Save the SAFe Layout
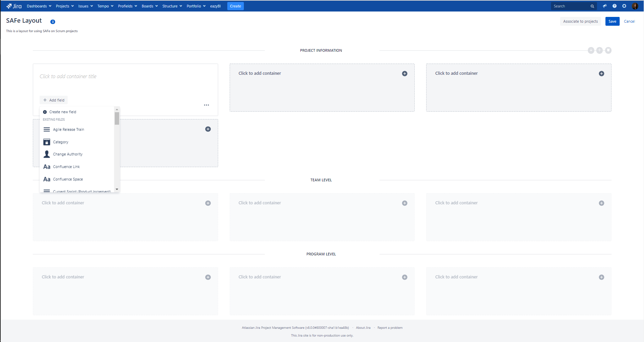Screen dimensions: 644x342 pyautogui.click(x=612, y=21)
